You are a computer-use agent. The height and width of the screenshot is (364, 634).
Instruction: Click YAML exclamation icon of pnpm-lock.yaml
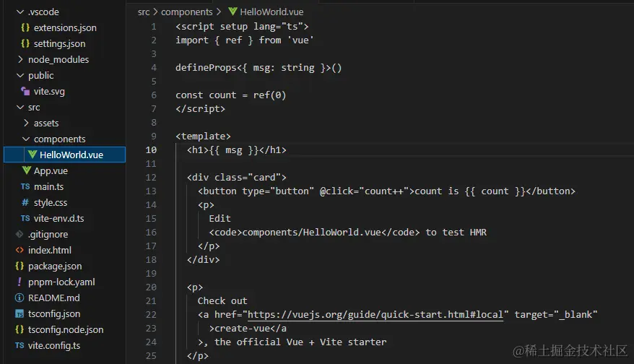coord(19,282)
